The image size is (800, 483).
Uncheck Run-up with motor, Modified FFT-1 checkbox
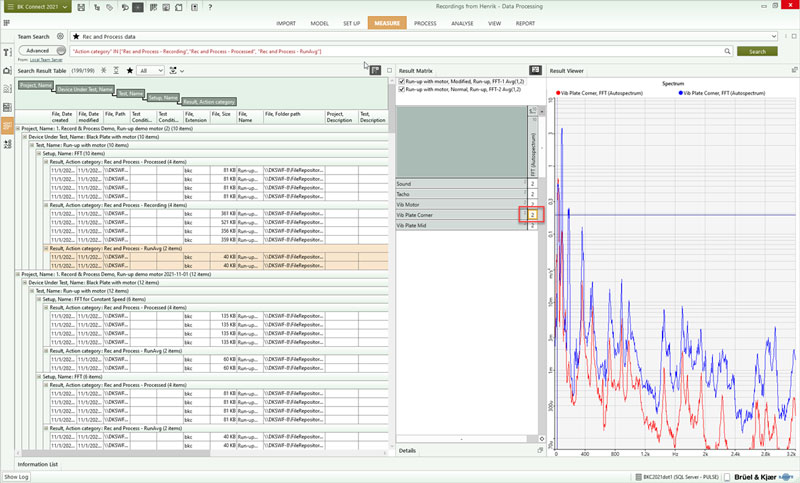pos(402,82)
